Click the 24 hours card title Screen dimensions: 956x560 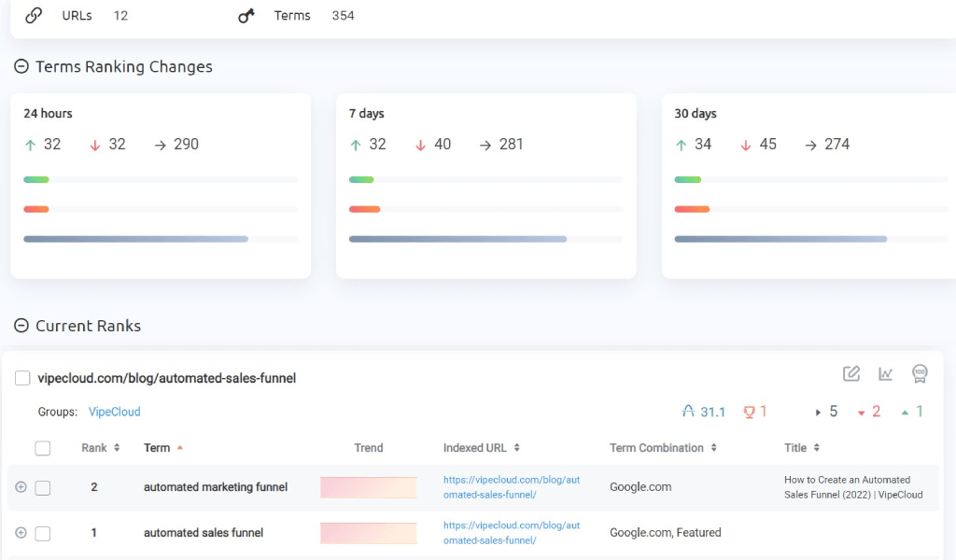[x=48, y=113]
